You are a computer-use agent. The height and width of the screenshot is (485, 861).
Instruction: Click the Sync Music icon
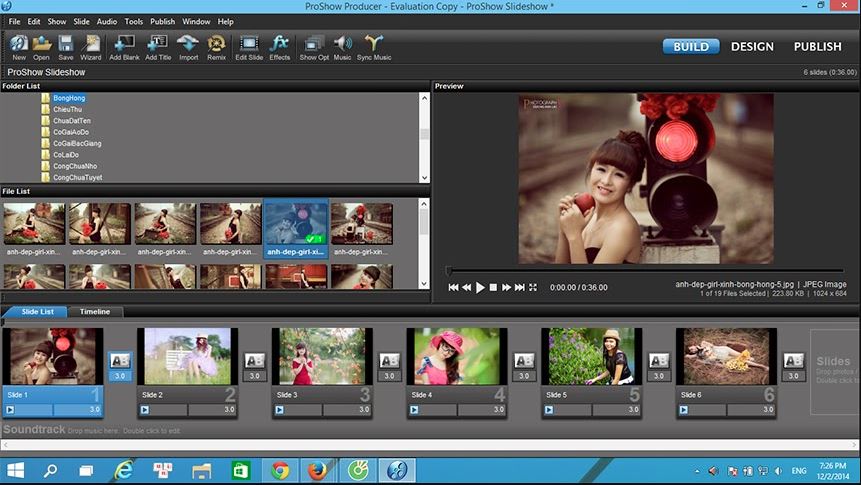pyautogui.click(x=374, y=47)
